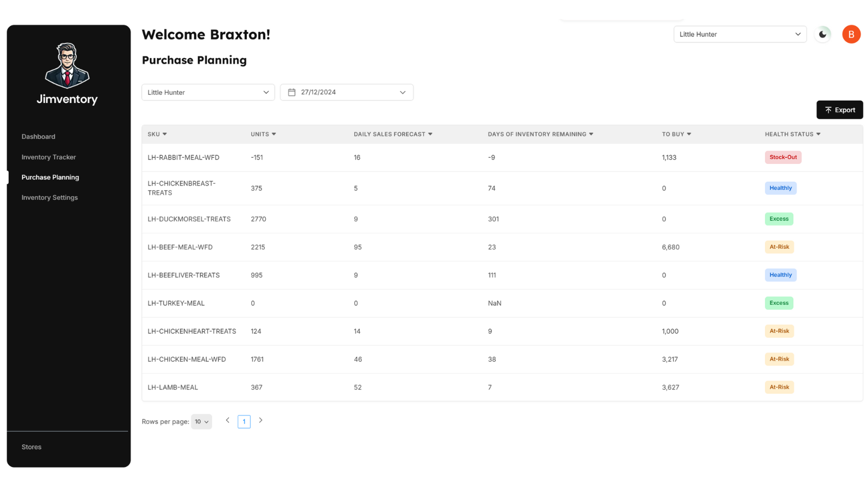This screenshot has height=488, width=868.
Task: Click the Jimventory mascot logo
Action: pos(67,66)
